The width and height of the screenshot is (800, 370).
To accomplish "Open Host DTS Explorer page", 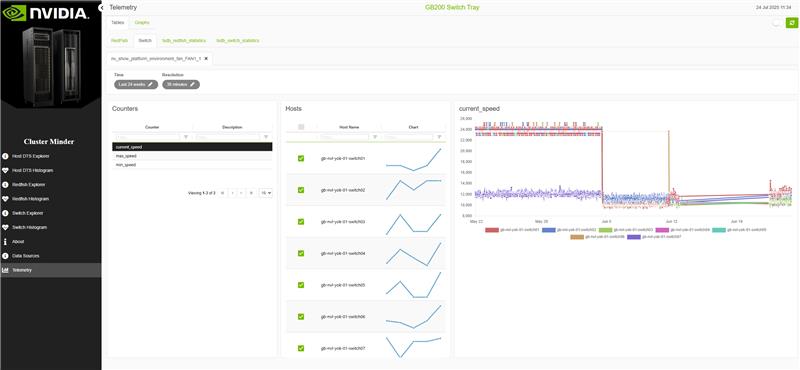I will pyautogui.click(x=31, y=156).
